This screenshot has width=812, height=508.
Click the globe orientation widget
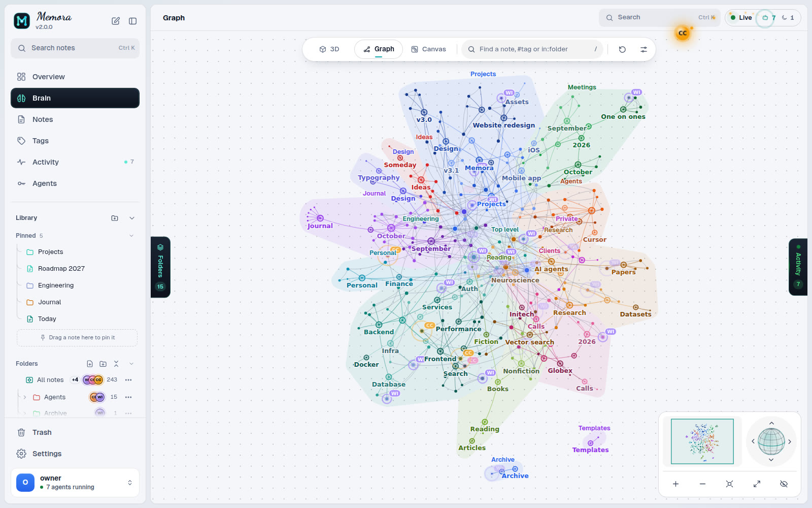pyautogui.click(x=771, y=441)
